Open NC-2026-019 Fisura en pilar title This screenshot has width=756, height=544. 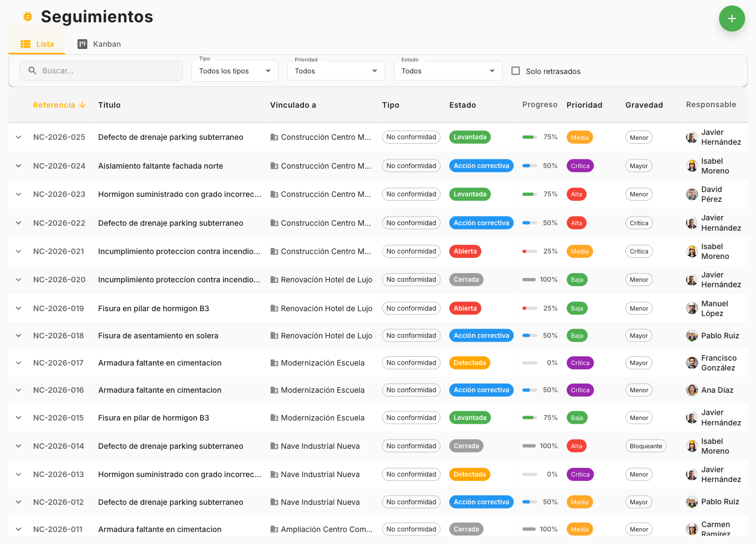click(153, 308)
